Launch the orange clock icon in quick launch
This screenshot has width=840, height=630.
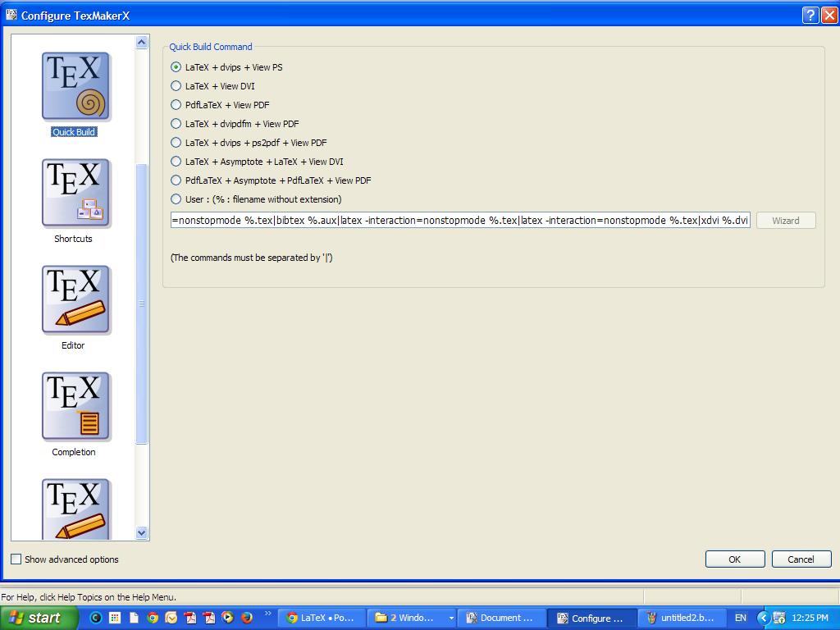pos(171,618)
